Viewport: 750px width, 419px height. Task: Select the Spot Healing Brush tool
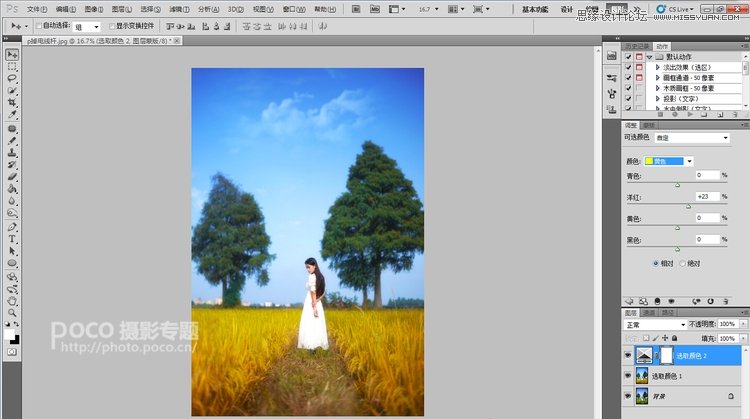tap(12, 129)
